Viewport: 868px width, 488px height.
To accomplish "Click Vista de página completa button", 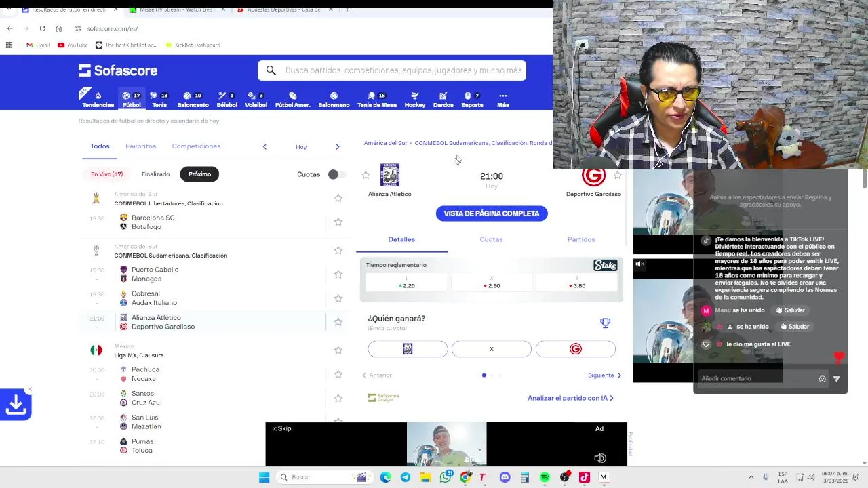I will tap(492, 213).
